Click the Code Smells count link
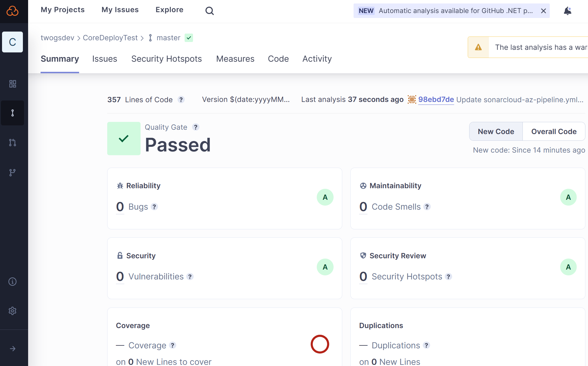The image size is (588, 366). coord(363,207)
